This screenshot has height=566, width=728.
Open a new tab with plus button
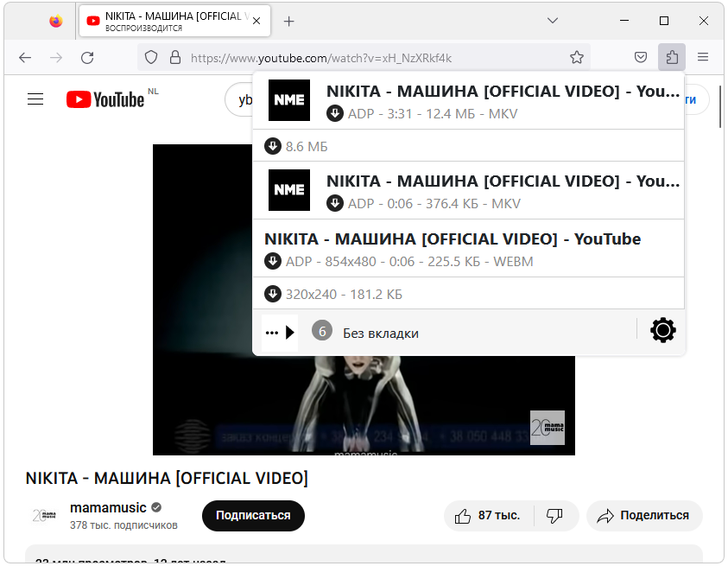tap(288, 21)
